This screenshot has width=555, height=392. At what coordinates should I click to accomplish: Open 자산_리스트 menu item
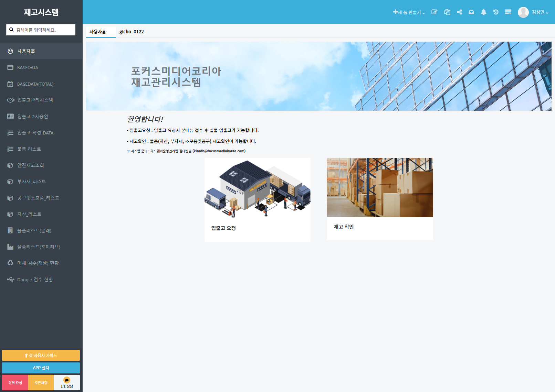click(x=41, y=214)
